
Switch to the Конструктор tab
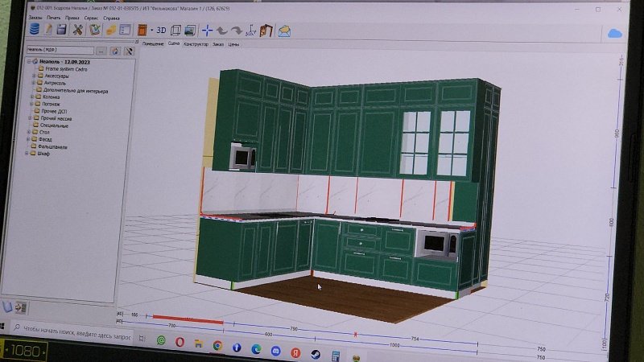click(x=196, y=44)
